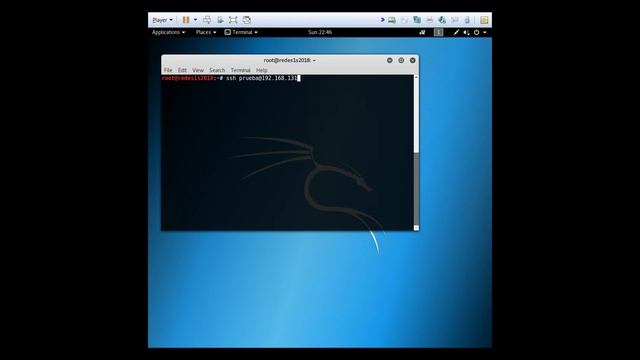Click the hard disk device icon in VMware toolbar
This screenshot has width=640, height=360.
[392, 20]
